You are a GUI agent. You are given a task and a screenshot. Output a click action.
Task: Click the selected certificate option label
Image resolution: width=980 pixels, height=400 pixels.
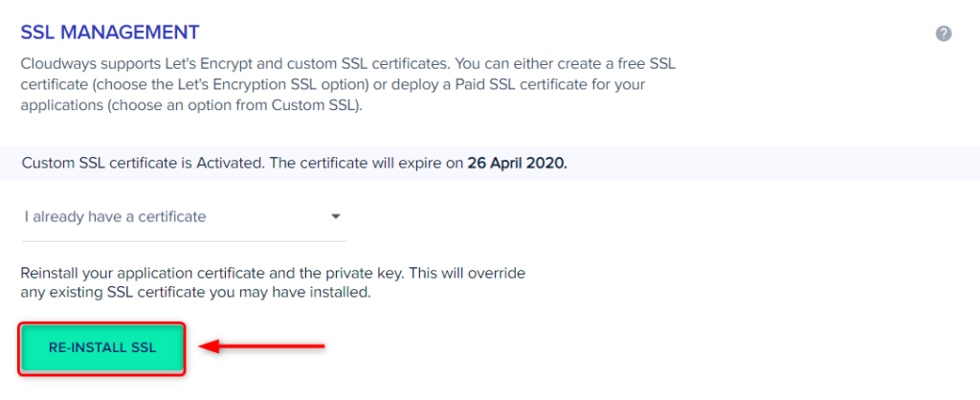(115, 217)
